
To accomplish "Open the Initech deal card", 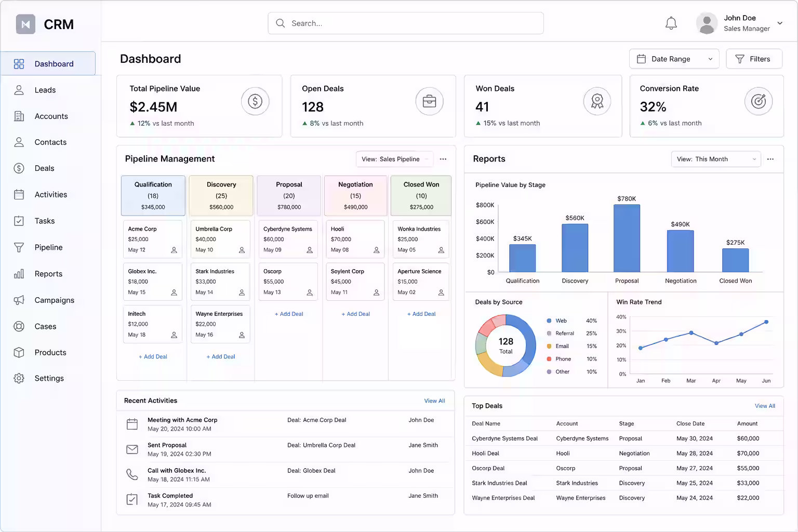I will click(x=152, y=324).
